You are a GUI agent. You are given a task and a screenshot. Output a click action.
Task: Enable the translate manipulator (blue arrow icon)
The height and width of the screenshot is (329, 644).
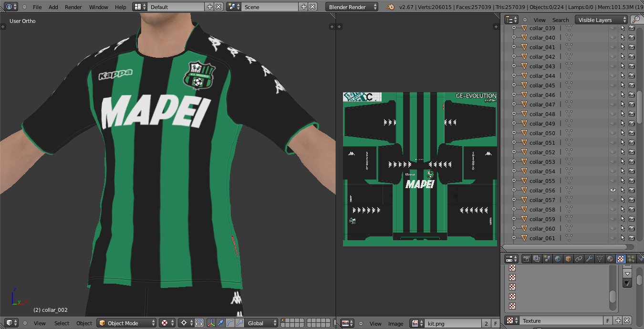[x=221, y=323]
